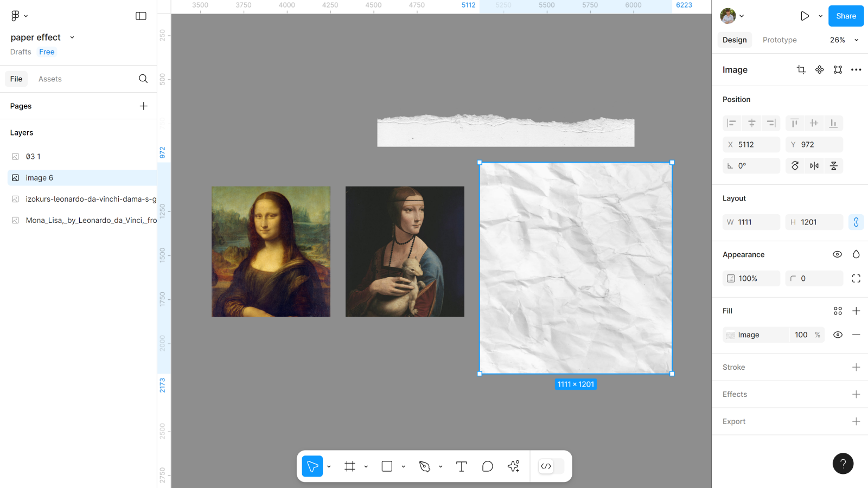Switch to the Assets tab
Viewport: 868px width, 488px height.
[x=50, y=79]
